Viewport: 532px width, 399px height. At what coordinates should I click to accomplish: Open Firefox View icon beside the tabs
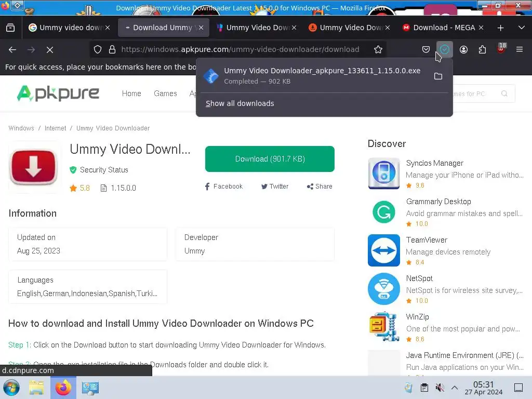coord(10,28)
